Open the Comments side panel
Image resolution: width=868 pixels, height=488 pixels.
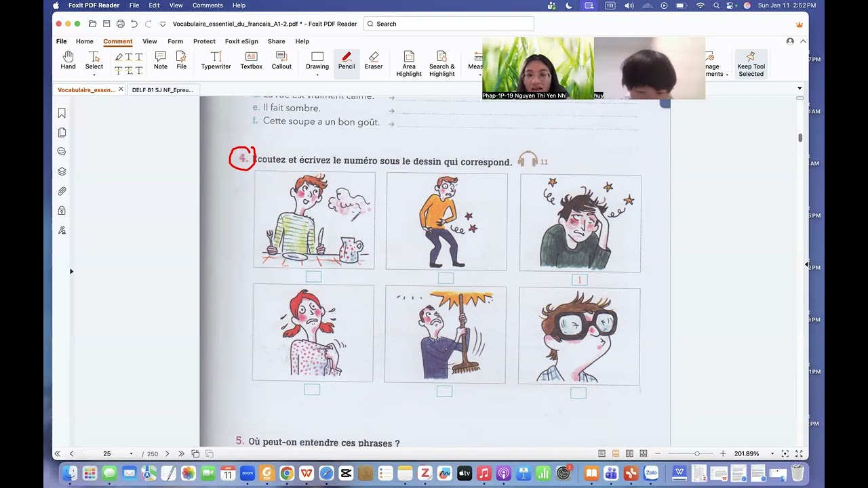[x=62, y=152]
